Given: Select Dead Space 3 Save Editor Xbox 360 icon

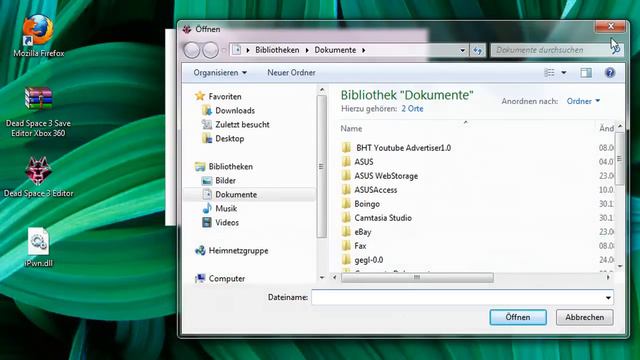Looking at the screenshot, I should (x=38, y=112).
